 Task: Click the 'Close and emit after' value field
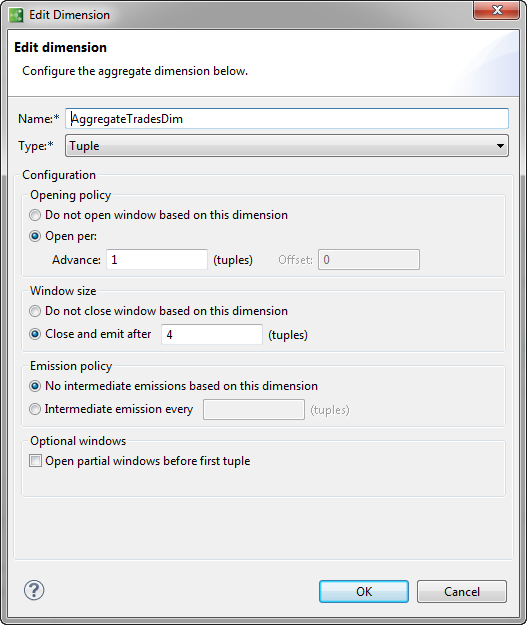(212, 334)
